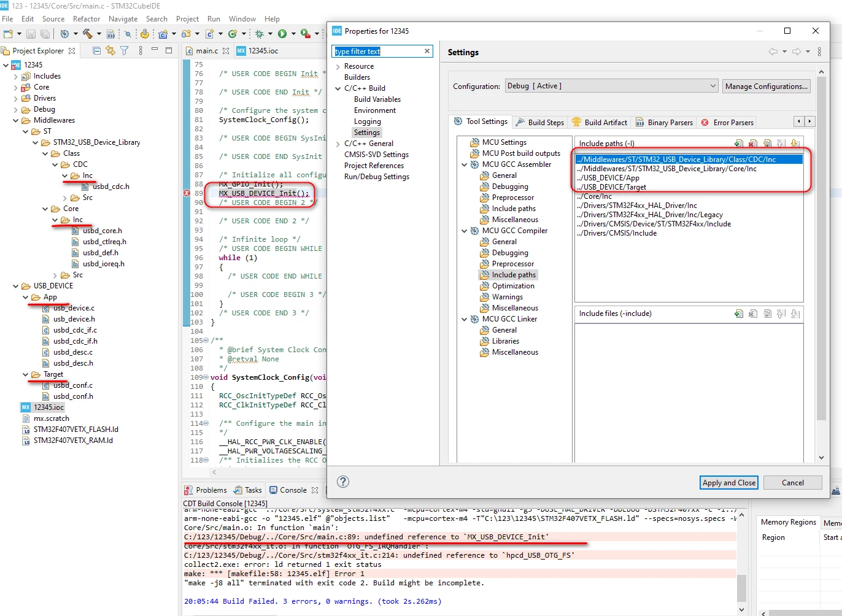Open the Problems tab

coord(206,490)
